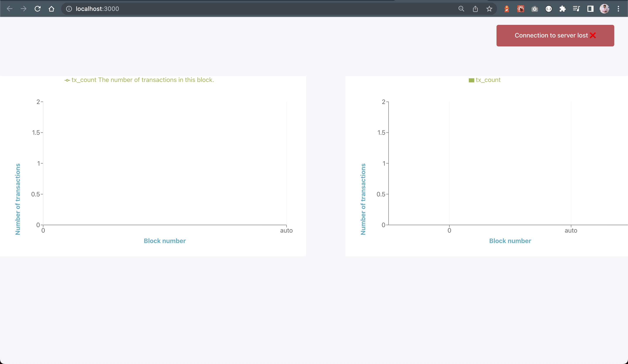
Task: Open the browser side panel
Action: tap(590, 9)
